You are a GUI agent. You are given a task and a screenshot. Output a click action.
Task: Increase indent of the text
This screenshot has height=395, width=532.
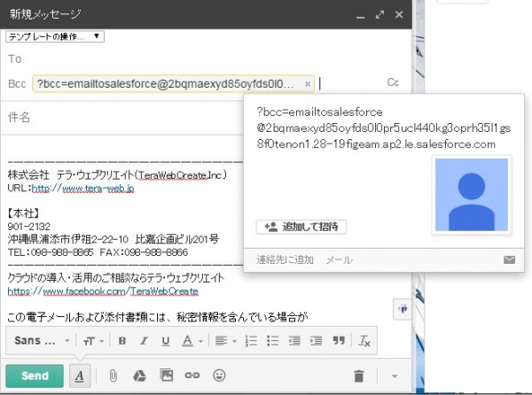316,341
